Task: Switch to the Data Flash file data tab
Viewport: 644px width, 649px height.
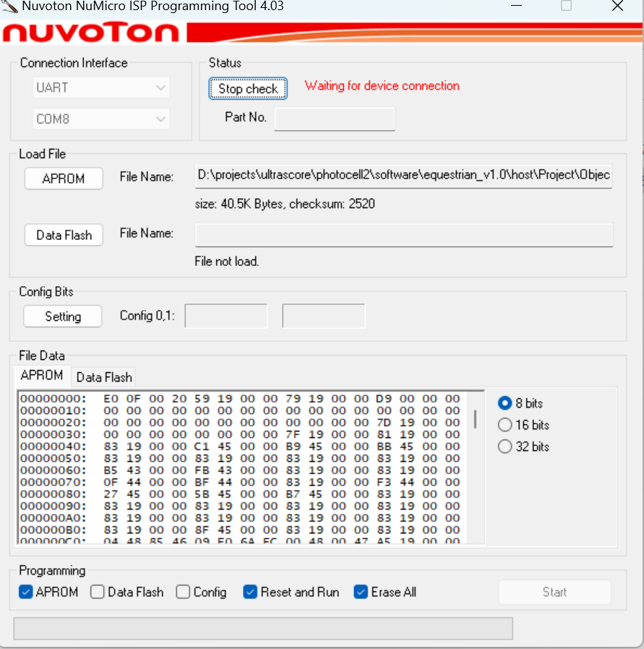Action: [x=103, y=377]
